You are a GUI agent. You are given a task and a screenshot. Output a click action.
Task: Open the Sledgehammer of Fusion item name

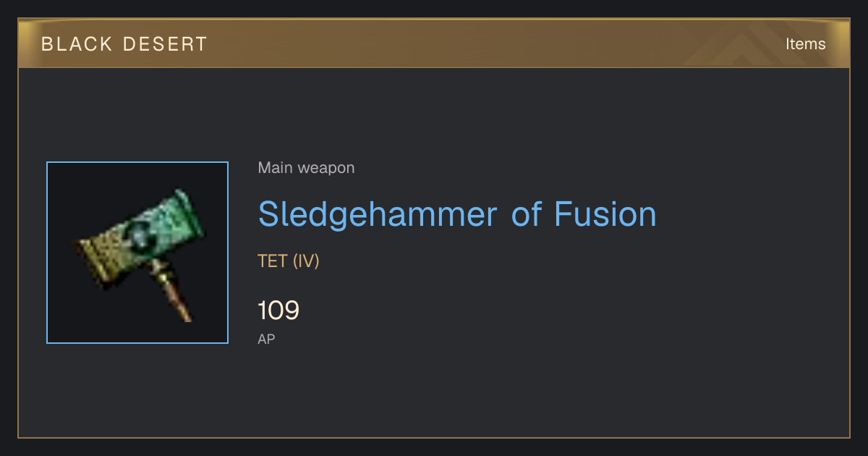tap(457, 214)
